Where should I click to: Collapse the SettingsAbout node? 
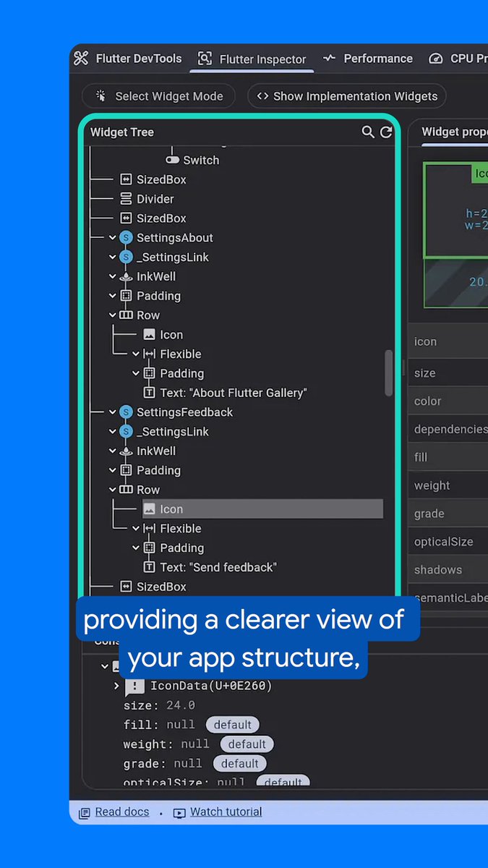[113, 237]
